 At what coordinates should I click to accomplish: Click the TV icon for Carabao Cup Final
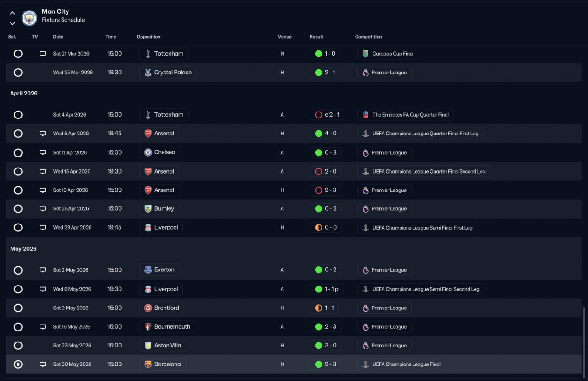click(43, 54)
